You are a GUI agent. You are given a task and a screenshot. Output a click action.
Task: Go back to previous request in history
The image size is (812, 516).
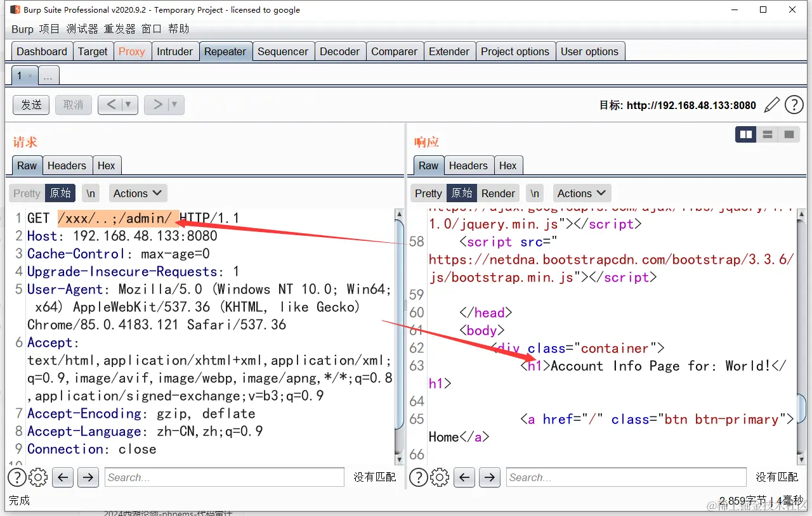(111, 105)
